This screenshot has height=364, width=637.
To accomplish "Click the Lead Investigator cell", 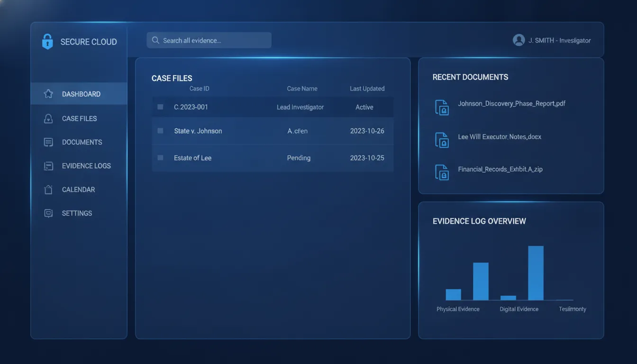I will point(300,107).
